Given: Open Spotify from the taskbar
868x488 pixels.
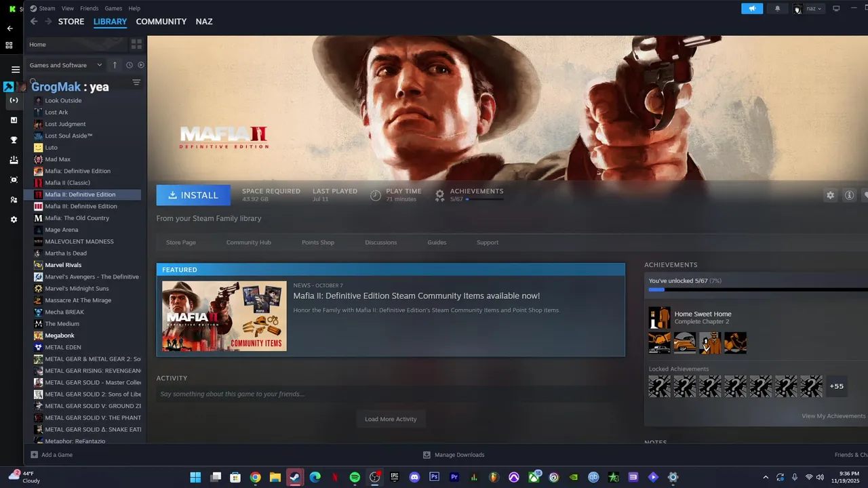Looking at the screenshot, I should pyautogui.click(x=355, y=477).
